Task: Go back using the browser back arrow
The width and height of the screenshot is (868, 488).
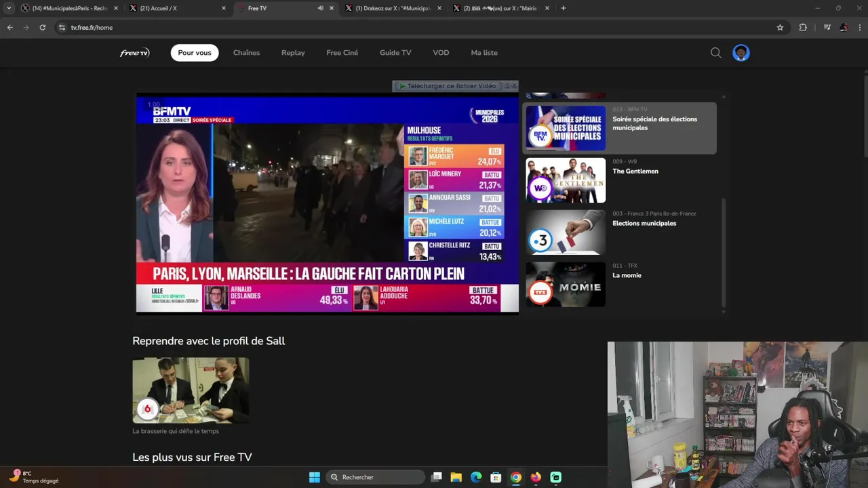Action: (x=9, y=27)
